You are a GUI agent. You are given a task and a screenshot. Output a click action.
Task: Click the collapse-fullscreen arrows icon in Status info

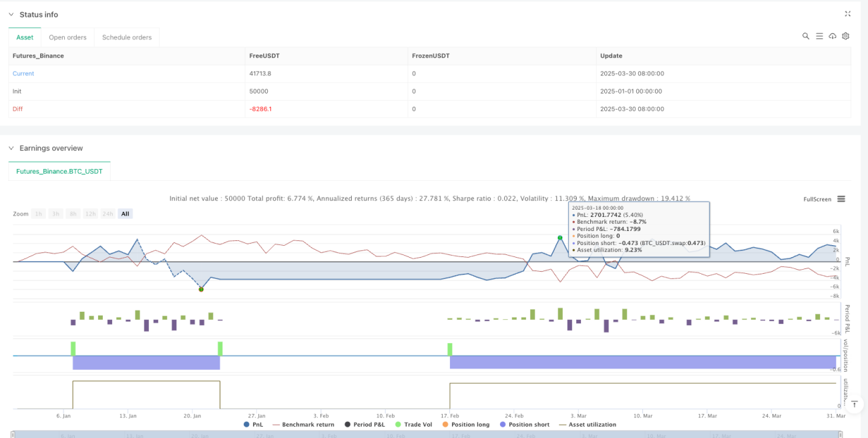click(847, 13)
